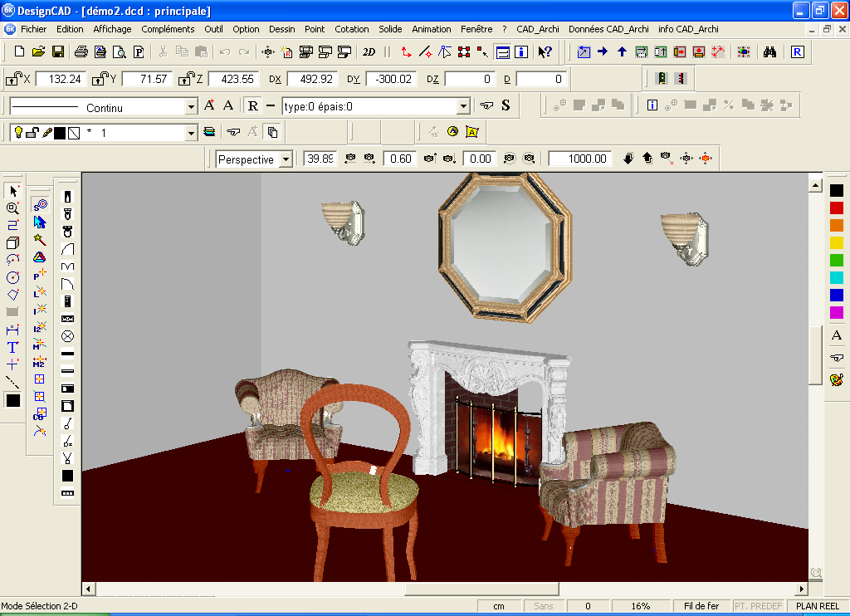Image resolution: width=850 pixels, height=616 pixels.
Task: Toggle the boxed R text button
Action: coord(252,105)
